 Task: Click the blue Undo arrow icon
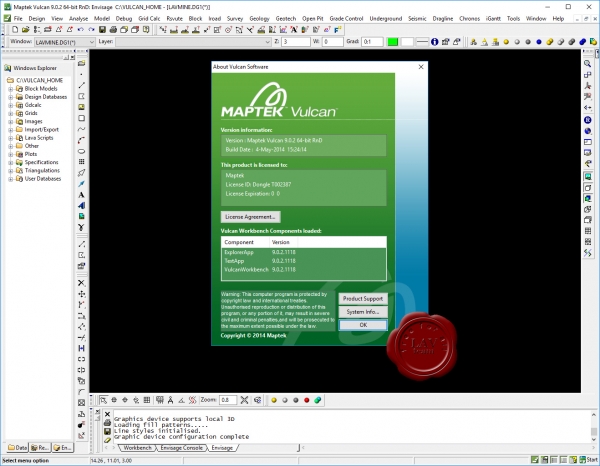80,29
